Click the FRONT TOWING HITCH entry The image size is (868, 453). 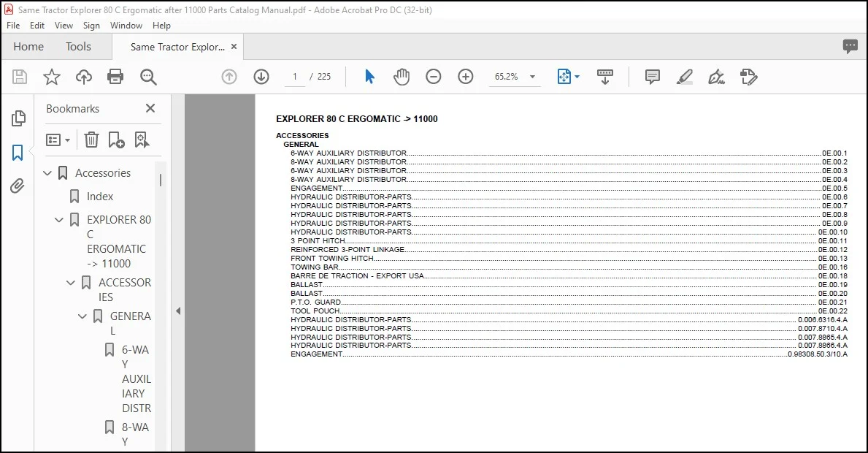332,258
